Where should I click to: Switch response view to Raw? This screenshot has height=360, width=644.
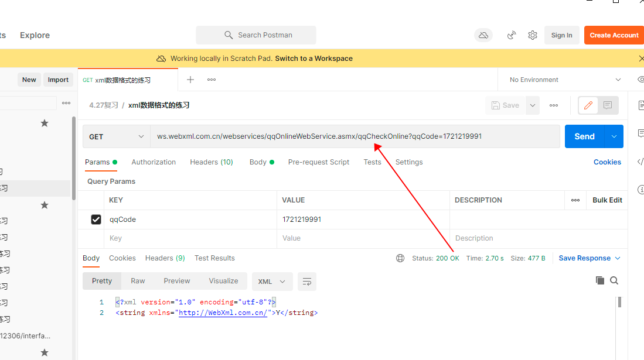[138, 281]
